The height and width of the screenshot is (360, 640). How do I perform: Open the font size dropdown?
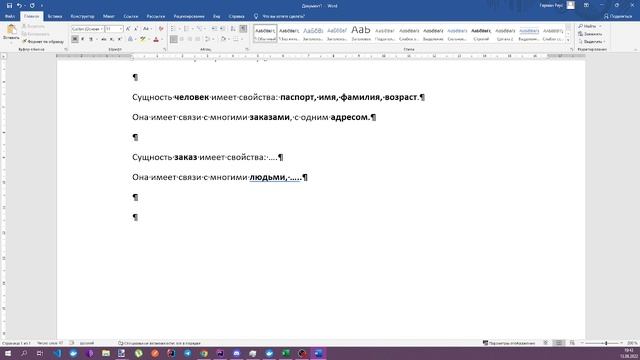coord(121,29)
